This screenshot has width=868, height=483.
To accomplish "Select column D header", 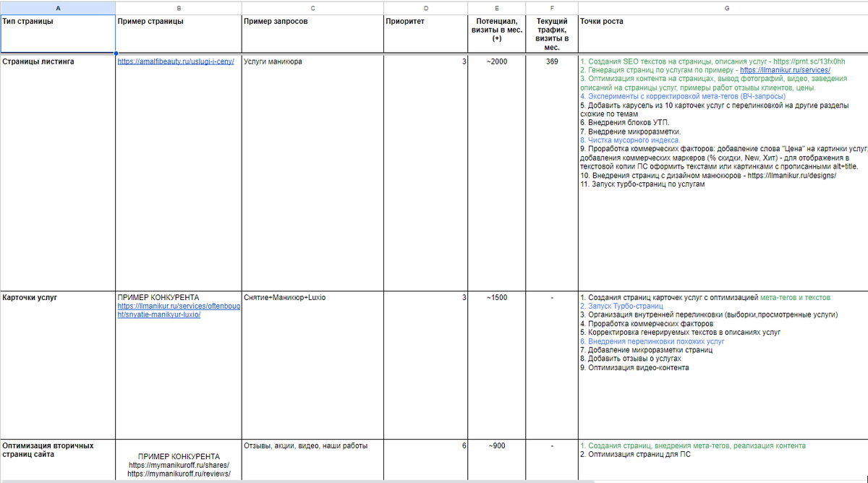I will click(x=426, y=8).
